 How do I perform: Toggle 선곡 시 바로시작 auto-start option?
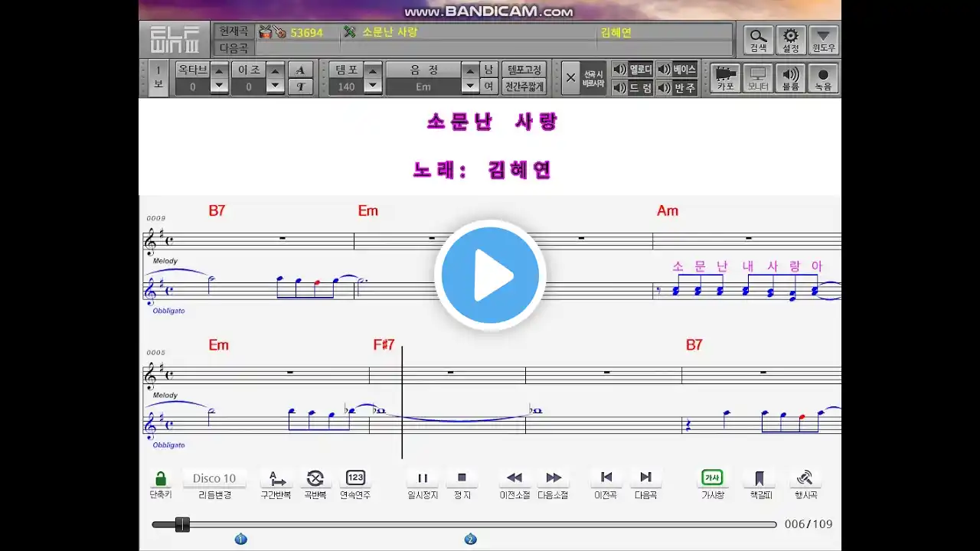pyautogui.click(x=593, y=78)
